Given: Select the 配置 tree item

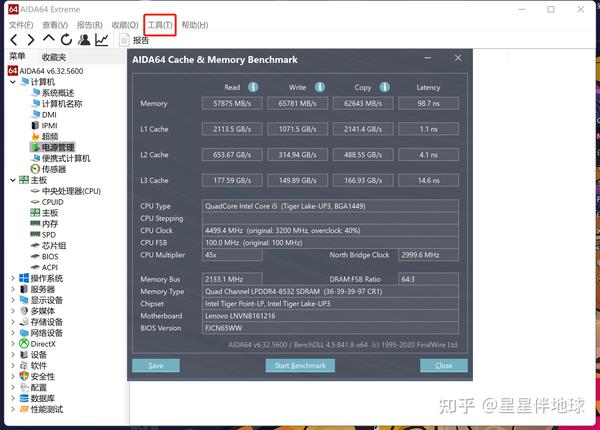Looking at the screenshot, I should click(39, 388).
